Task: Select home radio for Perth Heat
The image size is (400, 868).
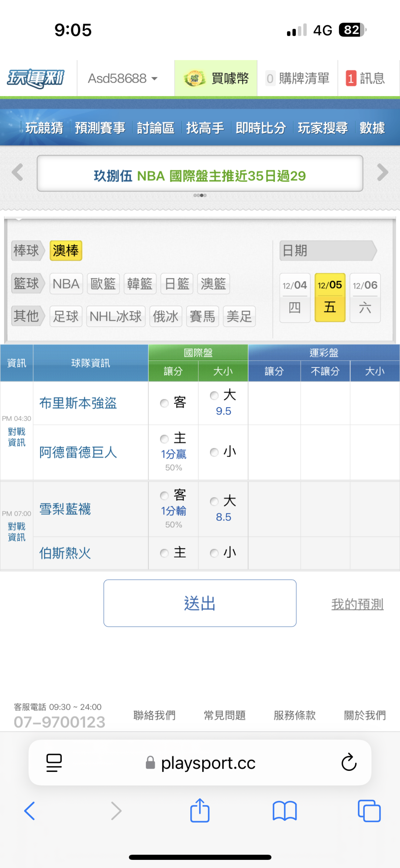Action: click(x=164, y=553)
